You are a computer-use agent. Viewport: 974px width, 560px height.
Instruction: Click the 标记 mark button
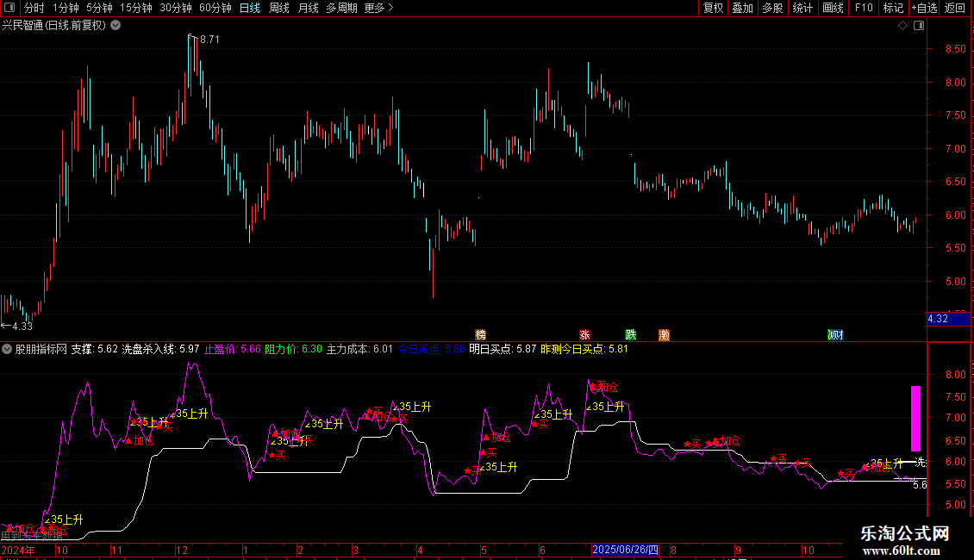[893, 8]
